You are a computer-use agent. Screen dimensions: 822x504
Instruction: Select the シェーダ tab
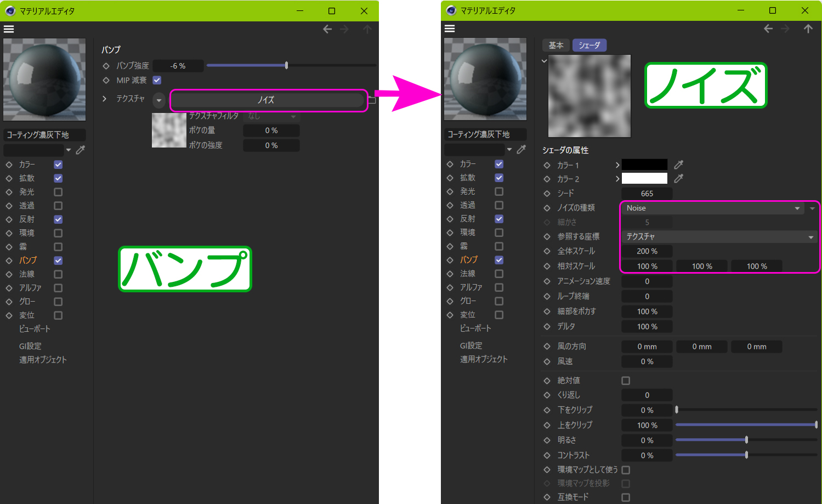pos(589,46)
